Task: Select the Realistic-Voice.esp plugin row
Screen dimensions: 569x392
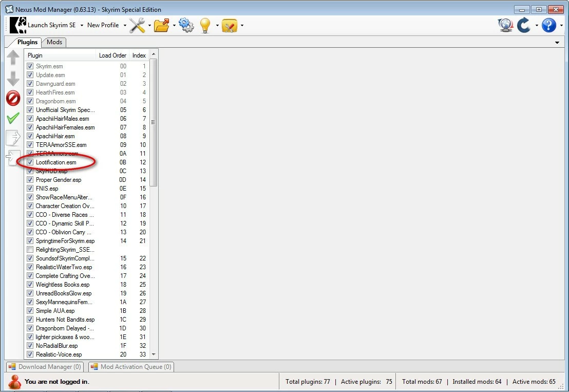Action: coord(87,354)
